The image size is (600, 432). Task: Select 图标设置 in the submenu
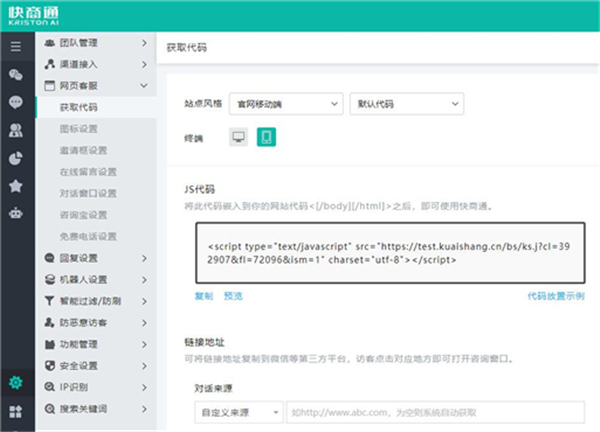[x=78, y=128]
